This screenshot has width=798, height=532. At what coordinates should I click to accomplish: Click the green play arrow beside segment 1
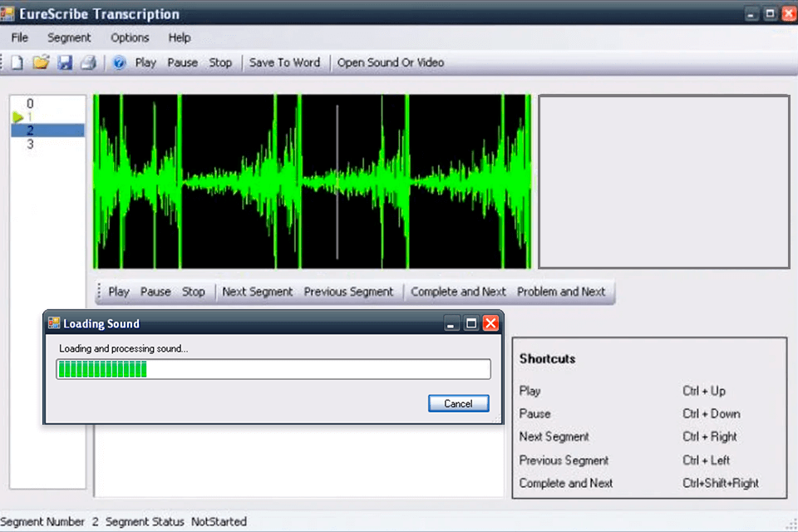click(18, 117)
